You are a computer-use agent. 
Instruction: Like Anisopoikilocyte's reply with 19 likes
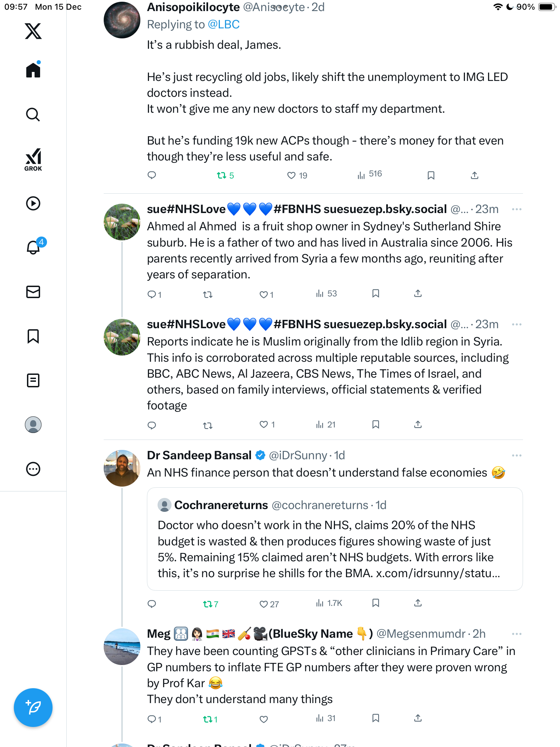coord(292,175)
